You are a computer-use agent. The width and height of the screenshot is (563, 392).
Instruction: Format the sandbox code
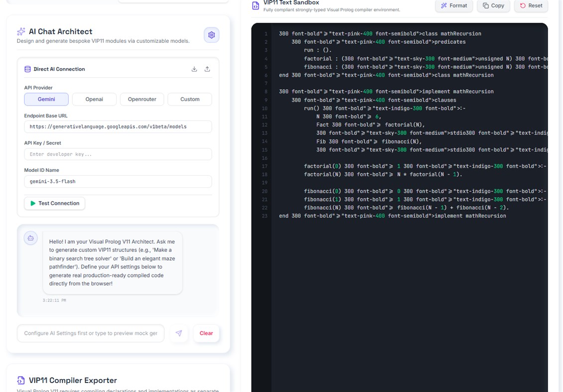pyautogui.click(x=454, y=6)
